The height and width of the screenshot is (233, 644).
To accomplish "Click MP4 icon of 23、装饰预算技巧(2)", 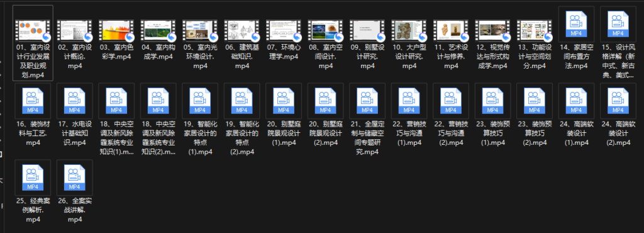I will coord(535,101).
